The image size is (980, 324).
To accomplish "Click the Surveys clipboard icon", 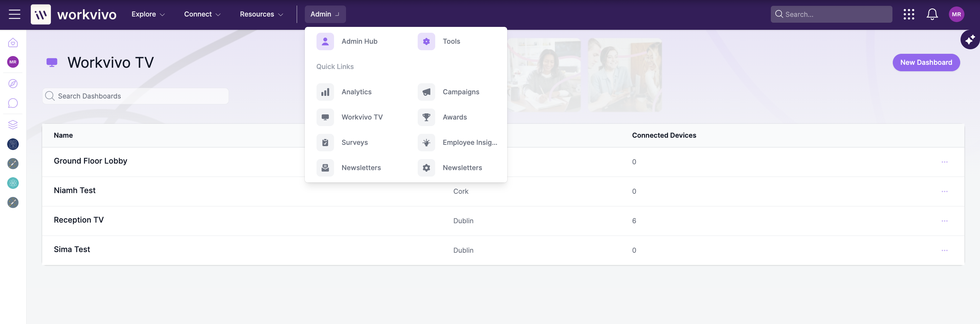I will pyautogui.click(x=325, y=143).
